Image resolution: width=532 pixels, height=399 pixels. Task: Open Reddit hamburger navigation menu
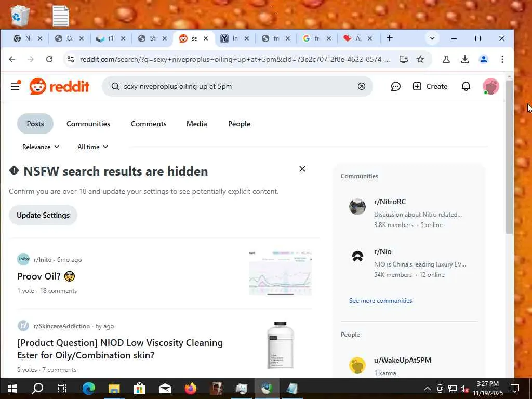15,86
